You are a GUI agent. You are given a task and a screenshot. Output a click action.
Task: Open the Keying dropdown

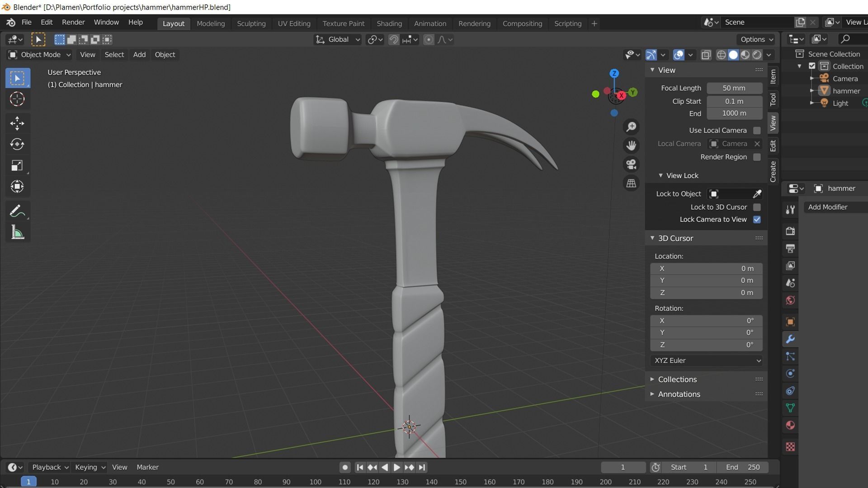point(90,467)
